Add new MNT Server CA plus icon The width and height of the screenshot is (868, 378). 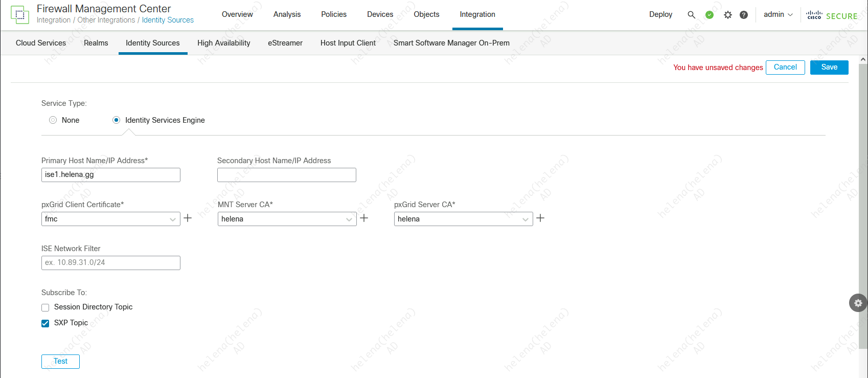tap(364, 218)
